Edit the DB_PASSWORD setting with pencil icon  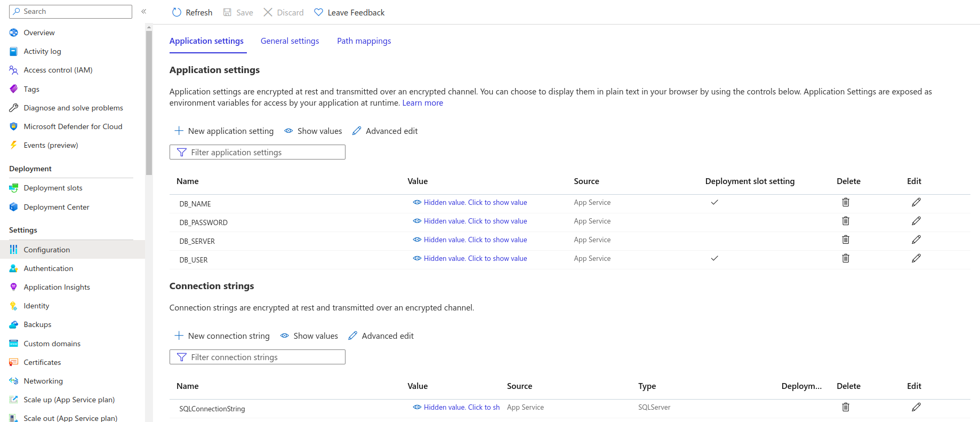point(916,221)
